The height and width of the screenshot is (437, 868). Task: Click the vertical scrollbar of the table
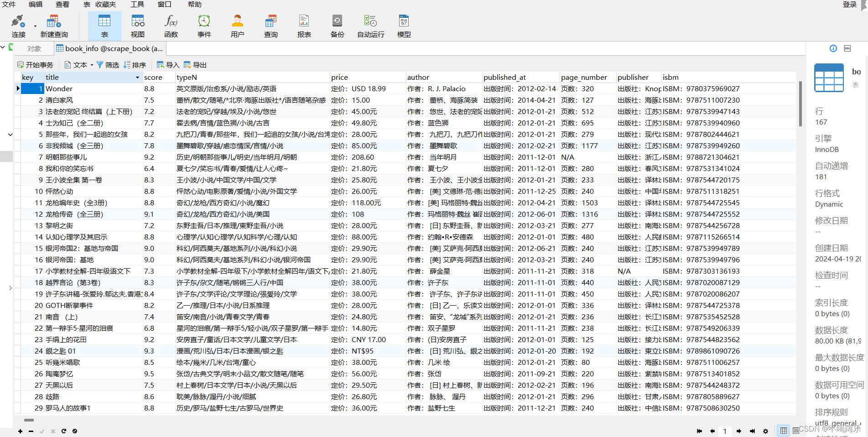pyautogui.click(x=800, y=104)
